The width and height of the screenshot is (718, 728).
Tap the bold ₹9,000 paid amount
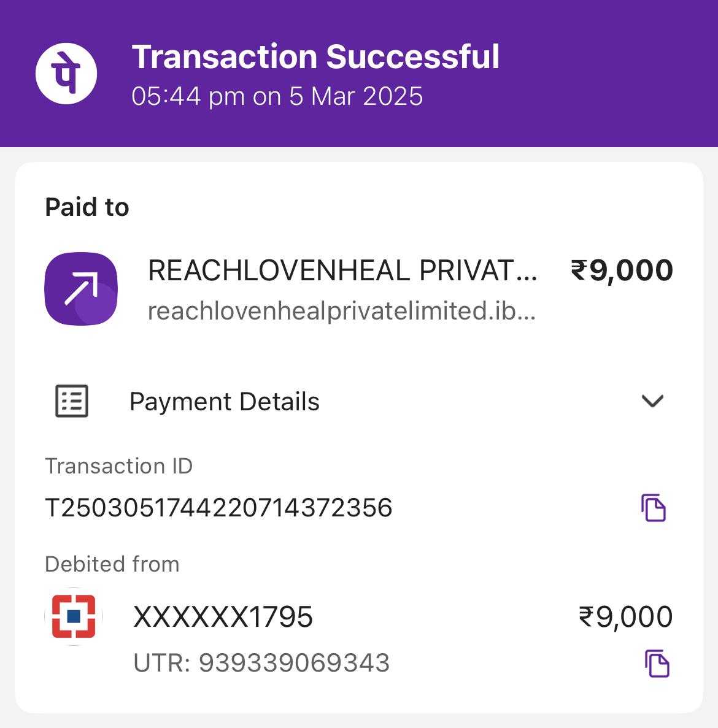(x=622, y=270)
